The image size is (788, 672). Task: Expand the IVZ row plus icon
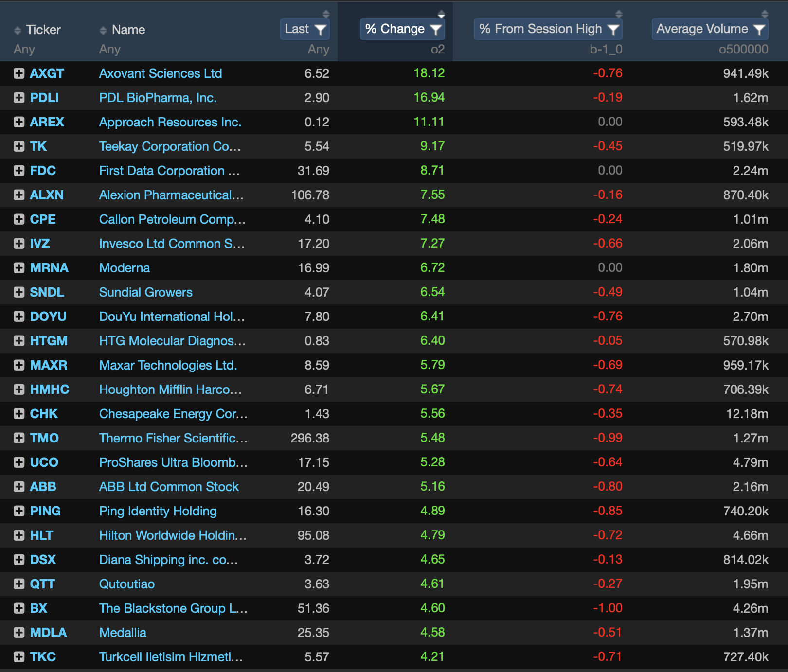(x=19, y=244)
